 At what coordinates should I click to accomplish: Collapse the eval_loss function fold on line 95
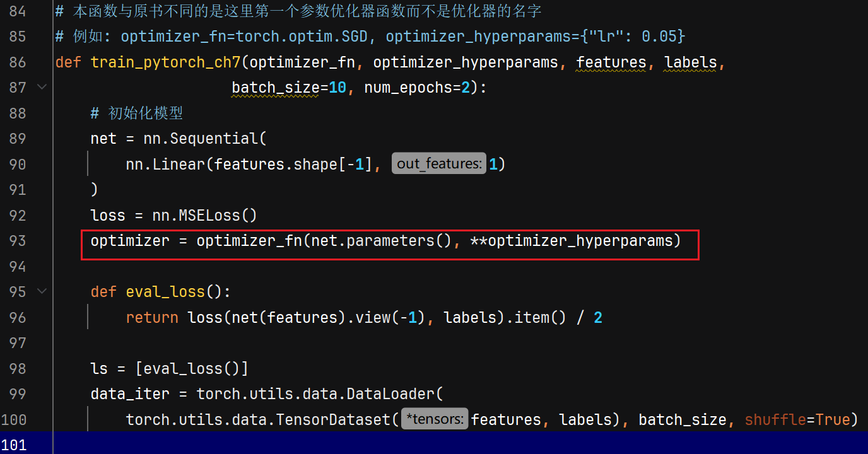(42, 291)
